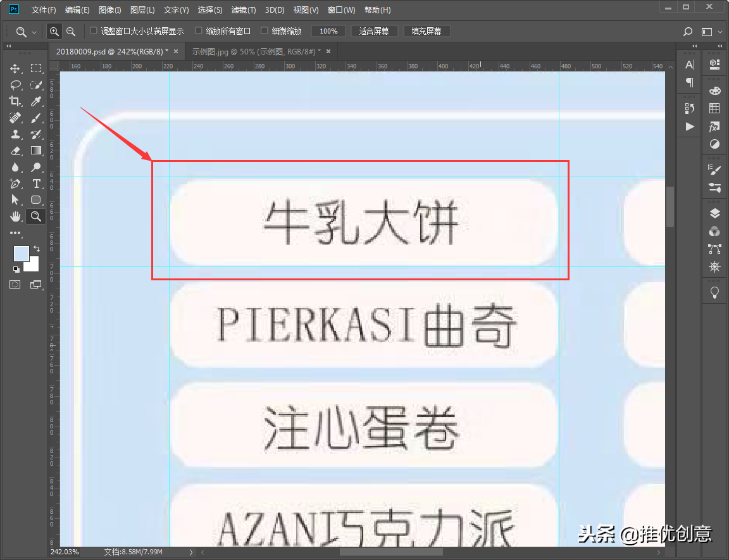
Task: Select the Rectangular Marquee tool
Action: pos(36,69)
